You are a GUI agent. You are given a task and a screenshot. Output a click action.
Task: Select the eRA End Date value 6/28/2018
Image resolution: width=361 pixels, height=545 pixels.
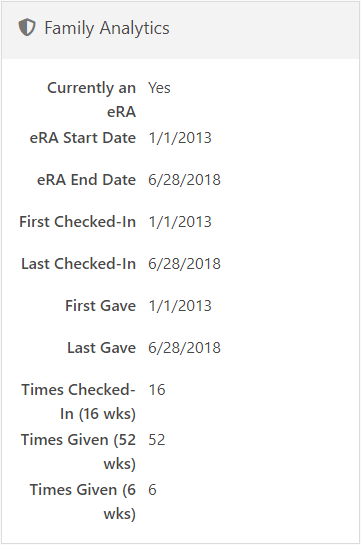click(184, 180)
